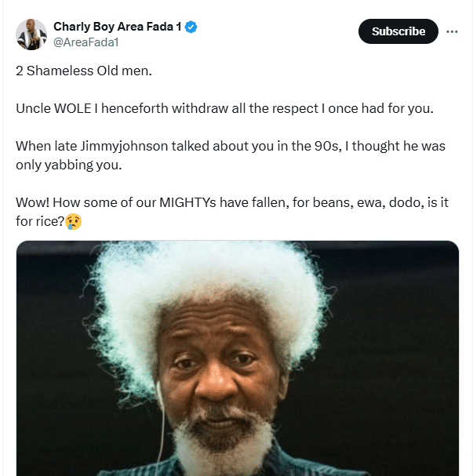
Task: Click the capitalized word "WOLE"
Action: pos(72,108)
